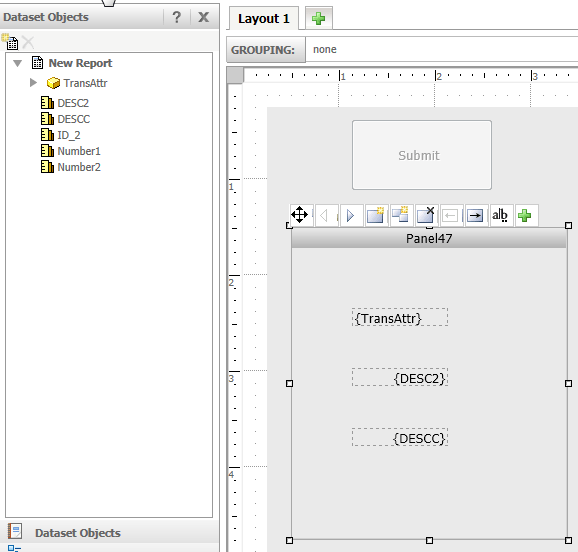
Task: Click the duplicate panel icon
Action: point(401,215)
